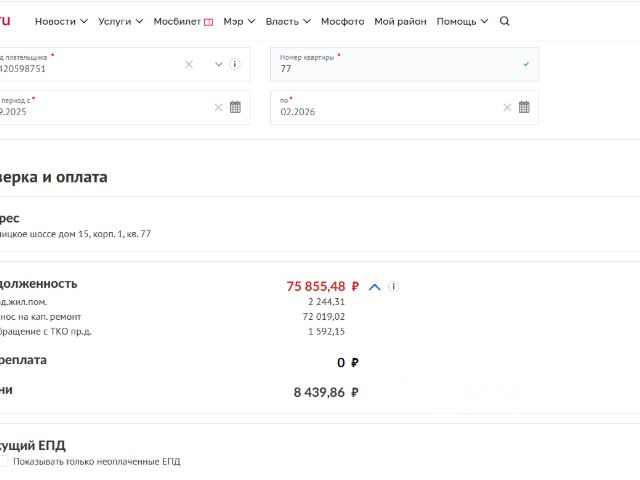The image size is (640, 480).
Task: Clear the period end date 02.2026
Action: tap(507, 107)
